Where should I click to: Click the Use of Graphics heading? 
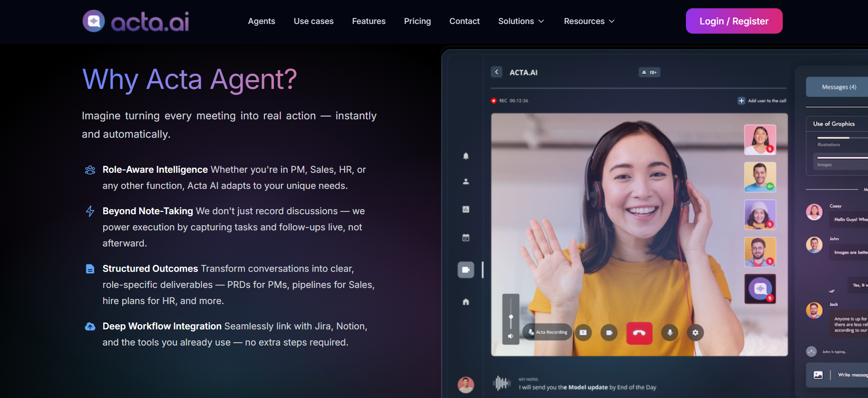834,124
